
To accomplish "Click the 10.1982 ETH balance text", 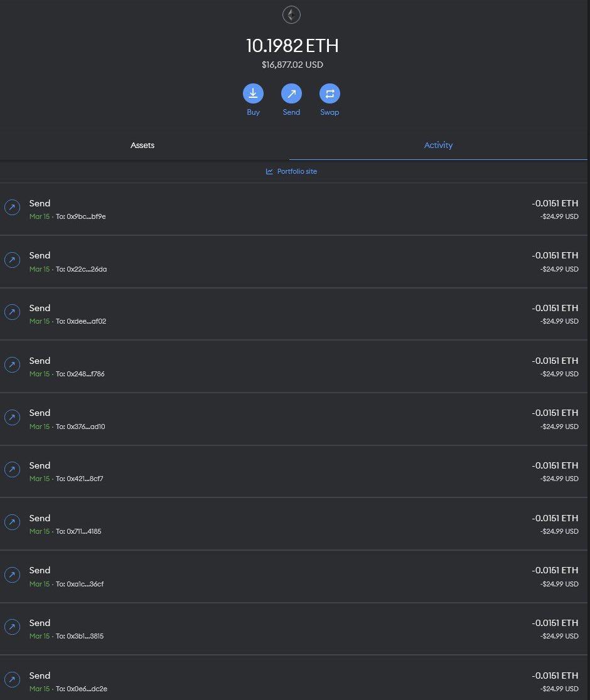I will click(x=291, y=45).
